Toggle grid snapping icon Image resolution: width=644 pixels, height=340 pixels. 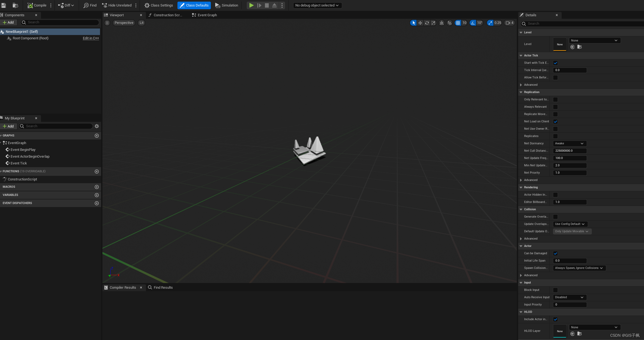pos(458,23)
